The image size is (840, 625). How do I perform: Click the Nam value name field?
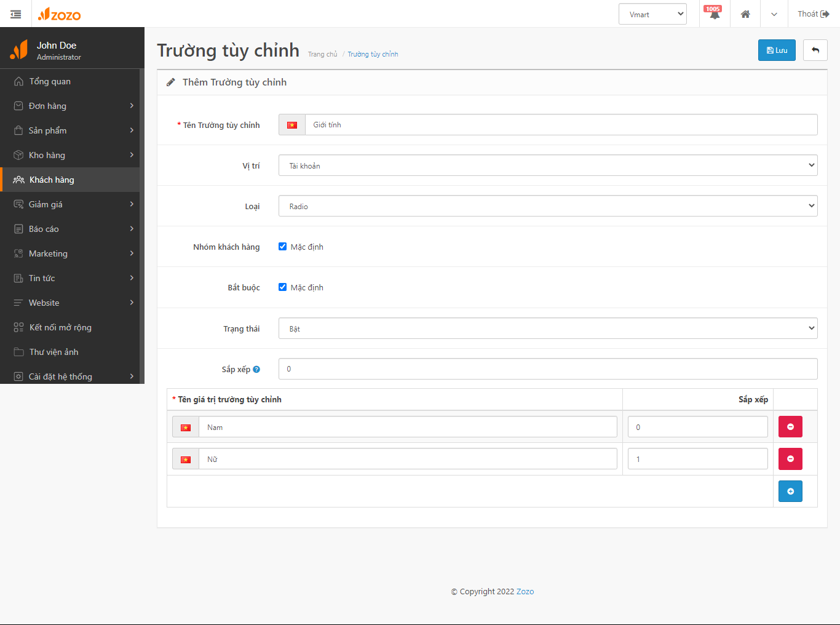click(408, 427)
